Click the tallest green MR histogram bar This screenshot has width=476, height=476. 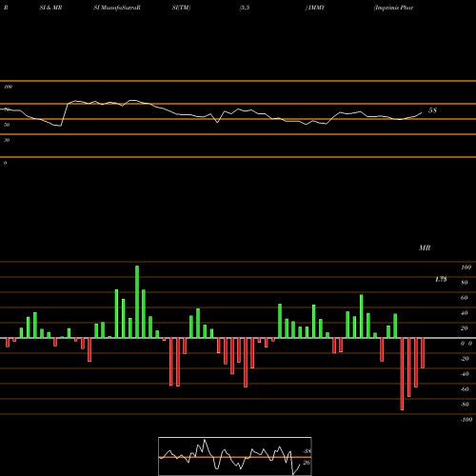[x=137, y=302]
